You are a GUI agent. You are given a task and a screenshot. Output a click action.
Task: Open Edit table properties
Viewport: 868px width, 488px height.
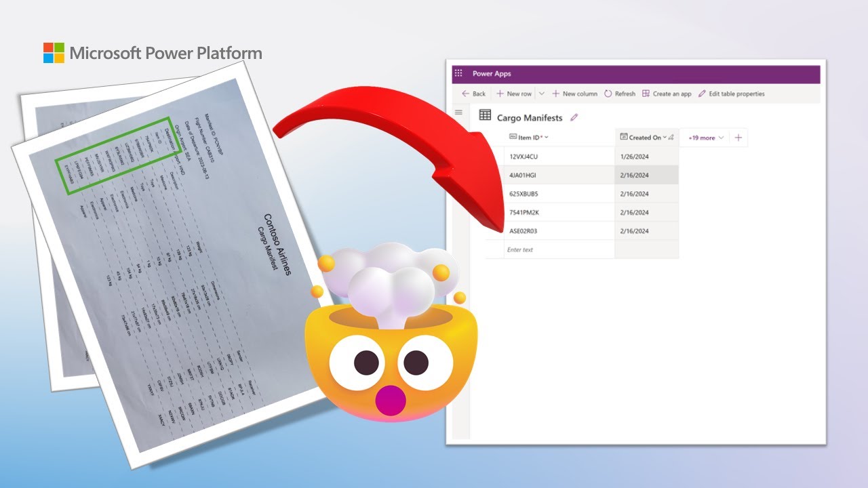point(731,94)
